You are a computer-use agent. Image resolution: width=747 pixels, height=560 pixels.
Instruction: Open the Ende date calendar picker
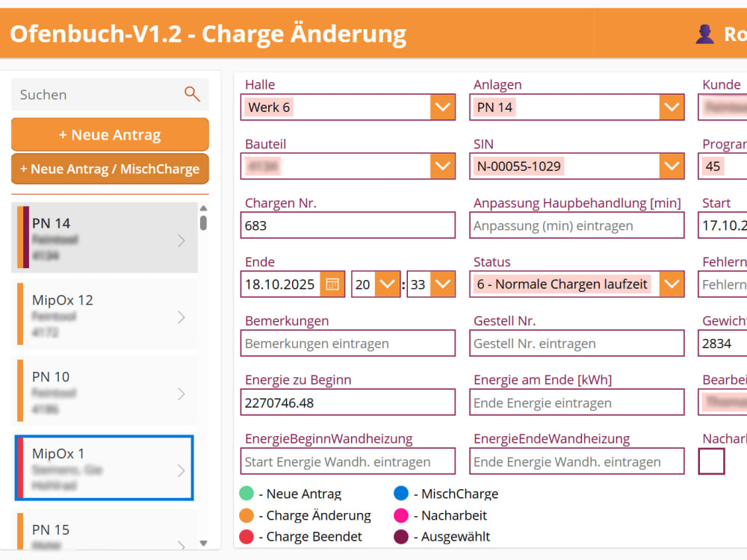pos(332,284)
